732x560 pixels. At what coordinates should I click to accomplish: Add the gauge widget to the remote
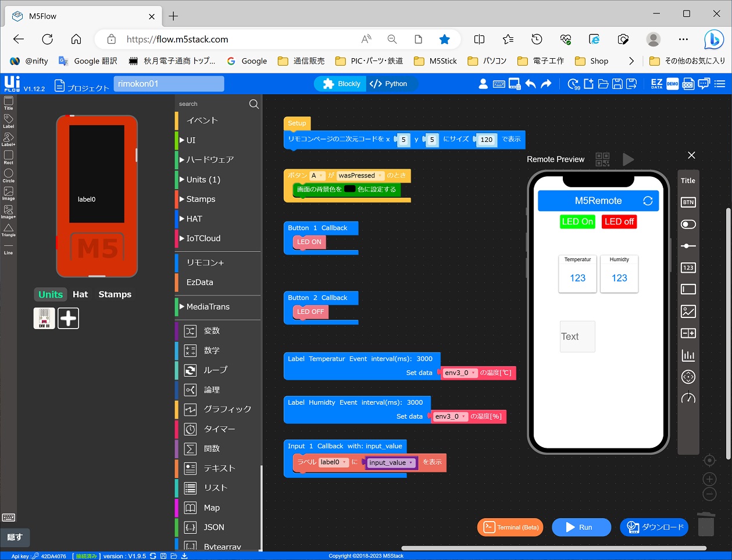pos(688,398)
